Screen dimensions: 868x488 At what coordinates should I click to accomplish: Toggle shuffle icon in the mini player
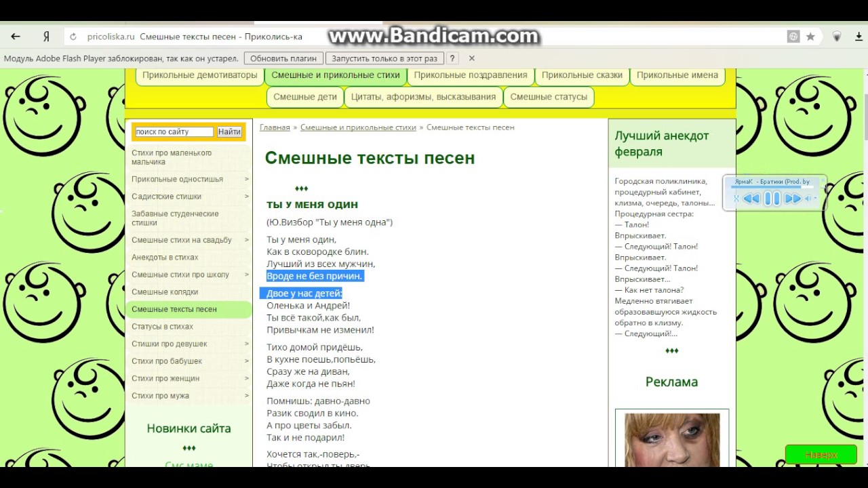736,199
